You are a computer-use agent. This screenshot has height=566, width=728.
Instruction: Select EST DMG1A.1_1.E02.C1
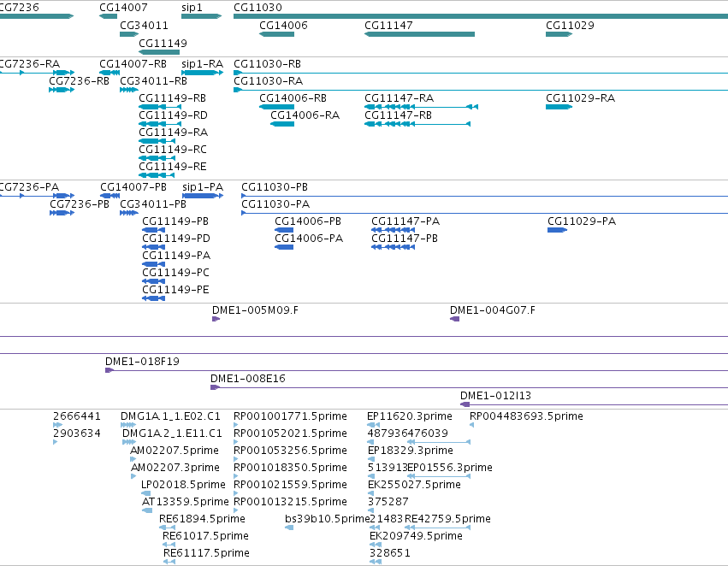[x=128, y=425]
